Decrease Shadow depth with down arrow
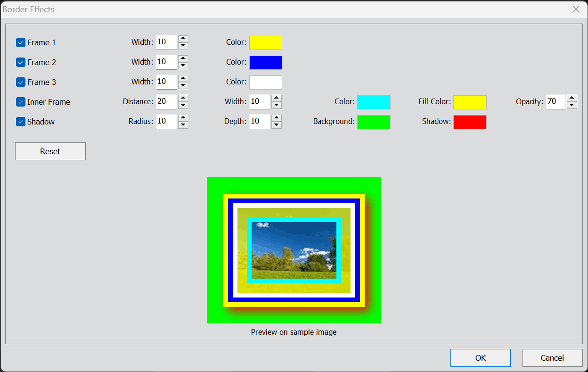This screenshot has width=588, height=372. [x=277, y=125]
